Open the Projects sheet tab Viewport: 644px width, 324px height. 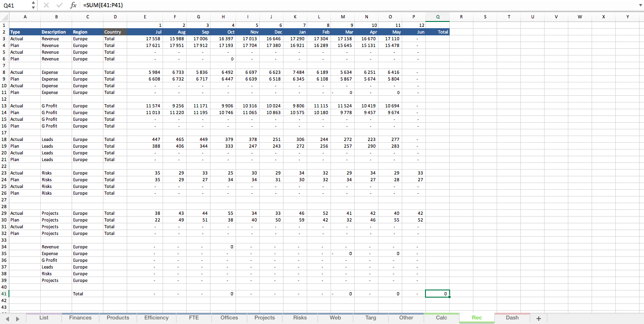(x=264, y=318)
